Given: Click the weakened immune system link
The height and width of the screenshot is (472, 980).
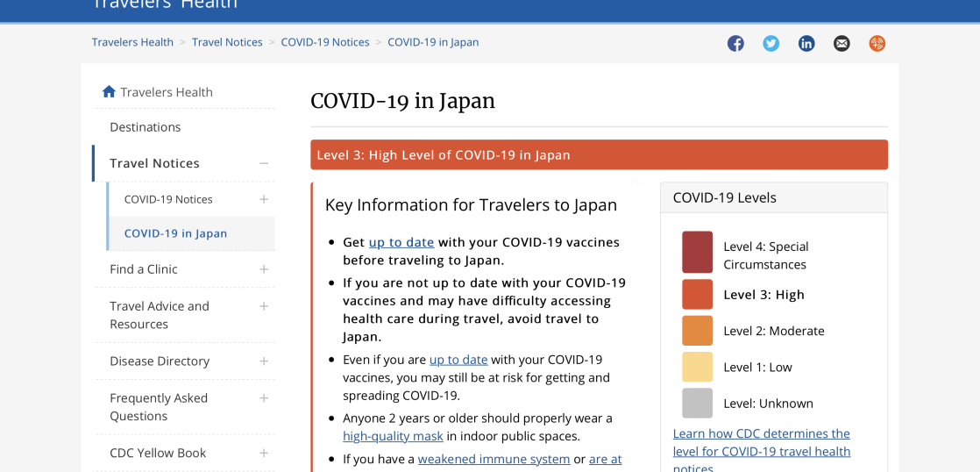Looking at the screenshot, I should (494, 459).
